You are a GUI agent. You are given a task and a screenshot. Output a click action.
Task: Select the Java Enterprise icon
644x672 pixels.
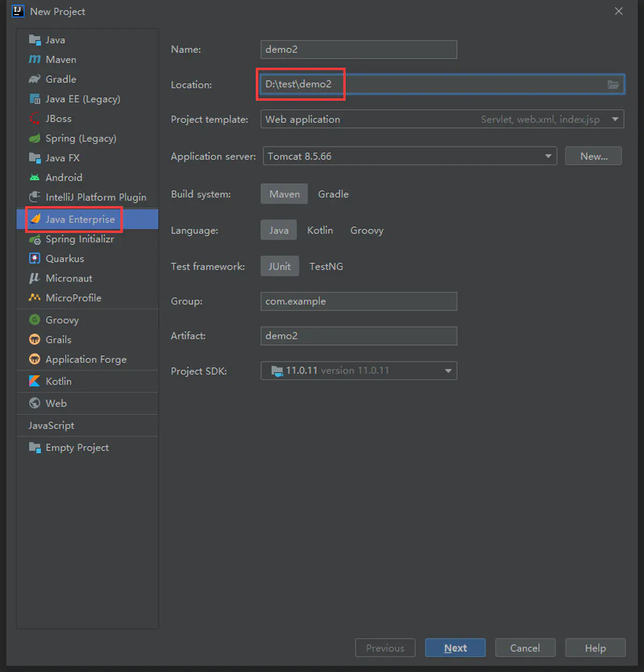[35, 219]
